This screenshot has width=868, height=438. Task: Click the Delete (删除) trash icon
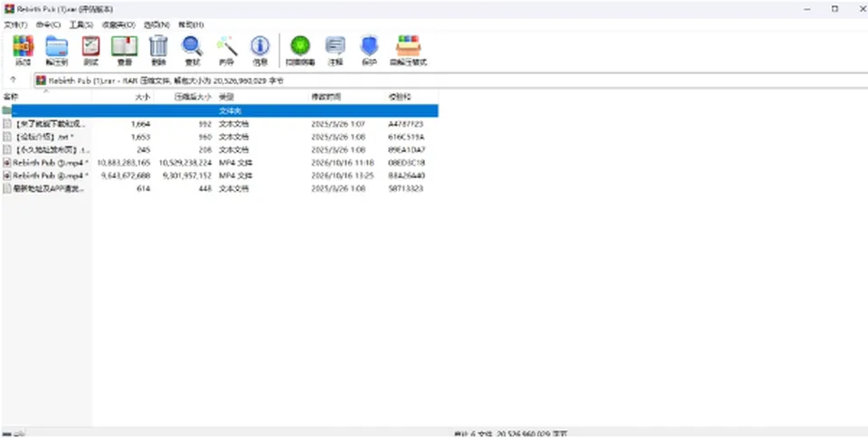pos(158,51)
